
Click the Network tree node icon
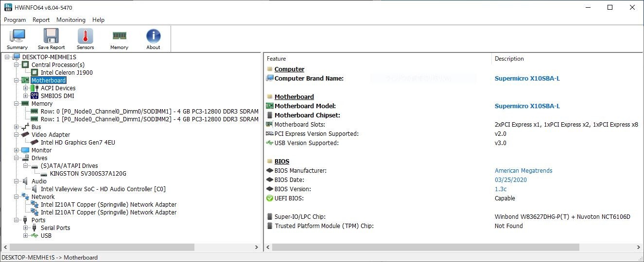pos(26,196)
